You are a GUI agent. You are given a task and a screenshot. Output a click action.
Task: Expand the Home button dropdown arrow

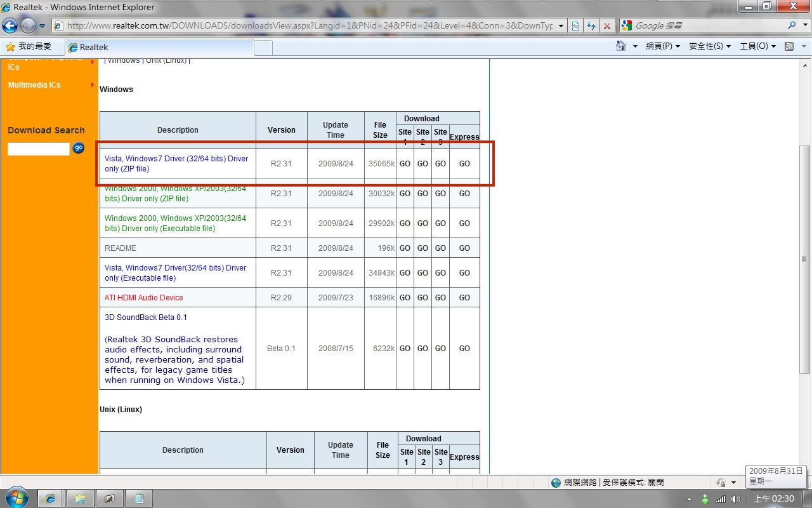(x=635, y=46)
